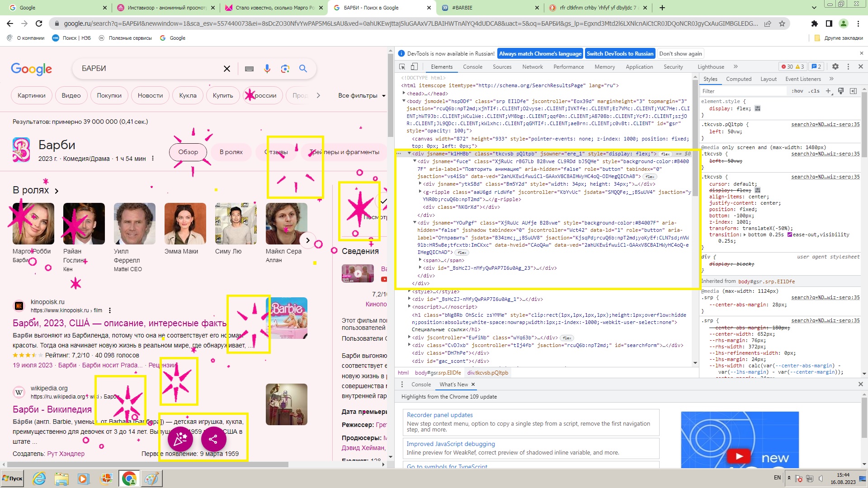
Task: Open Google Lens image search icon
Action: pos(285,69)
